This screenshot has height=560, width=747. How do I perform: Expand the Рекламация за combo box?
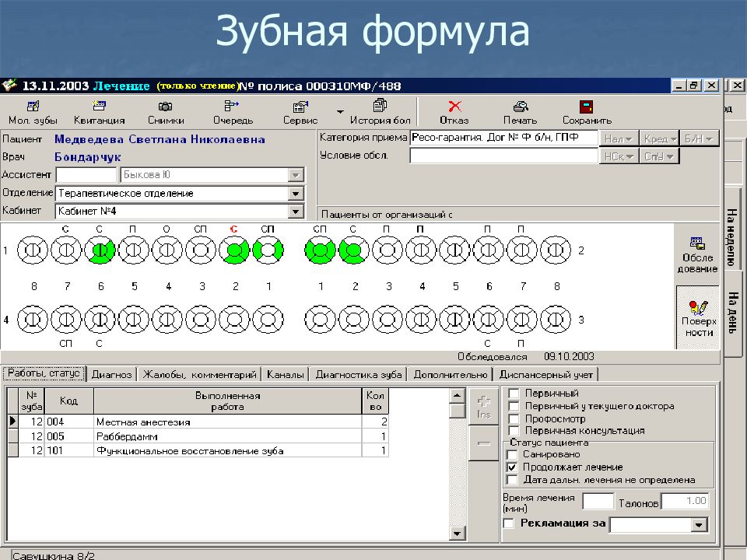click(x=699, y=525)
